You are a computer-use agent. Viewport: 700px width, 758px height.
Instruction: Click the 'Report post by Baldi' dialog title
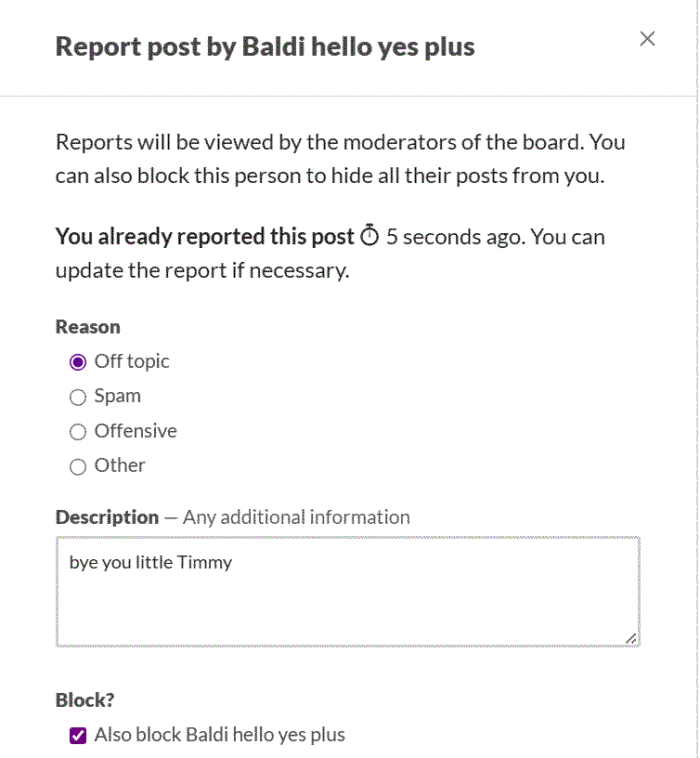coord(266,47)
